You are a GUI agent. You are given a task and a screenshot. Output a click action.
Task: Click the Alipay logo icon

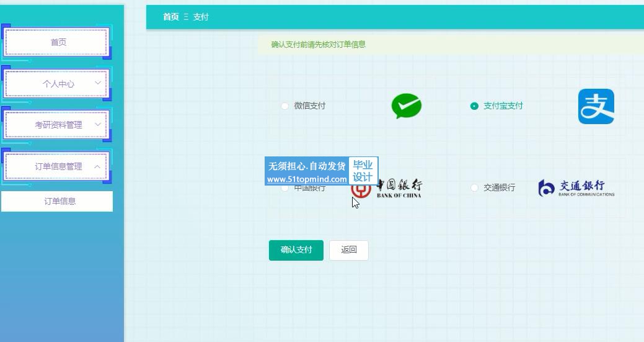pos(596,107)
